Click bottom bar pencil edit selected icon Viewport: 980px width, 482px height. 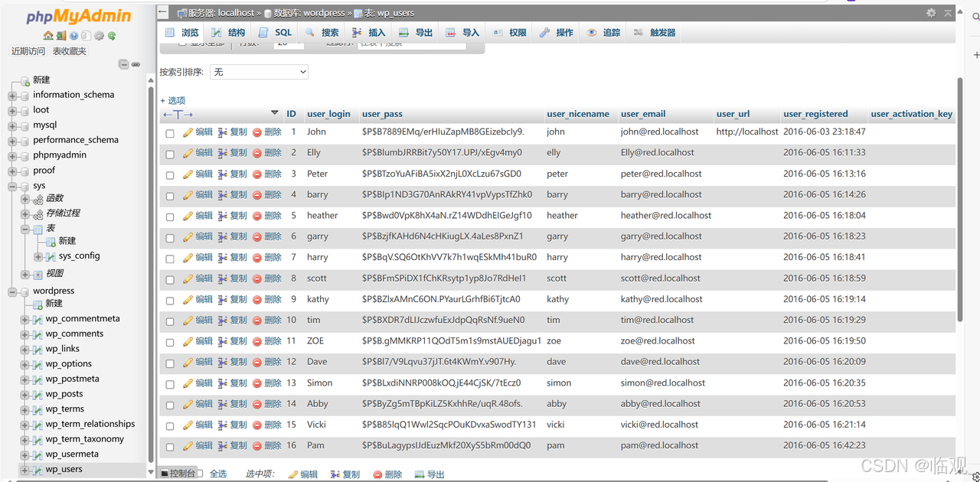[293, 474]
